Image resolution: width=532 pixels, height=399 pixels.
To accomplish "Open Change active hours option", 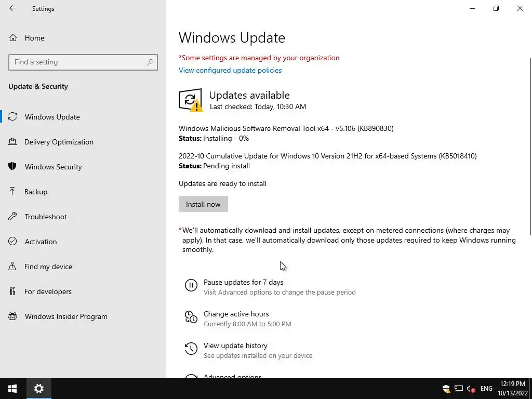I will click(236, 314).
